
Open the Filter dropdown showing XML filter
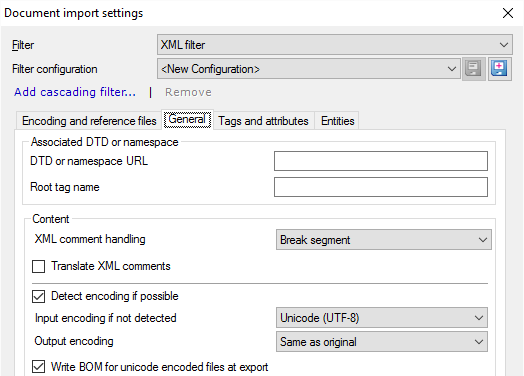(x=335, y=45)
